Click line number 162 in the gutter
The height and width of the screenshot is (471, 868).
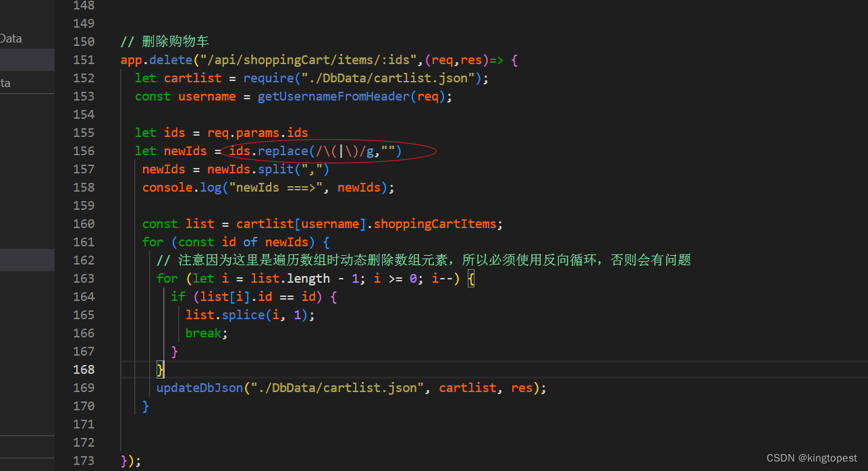84,260
